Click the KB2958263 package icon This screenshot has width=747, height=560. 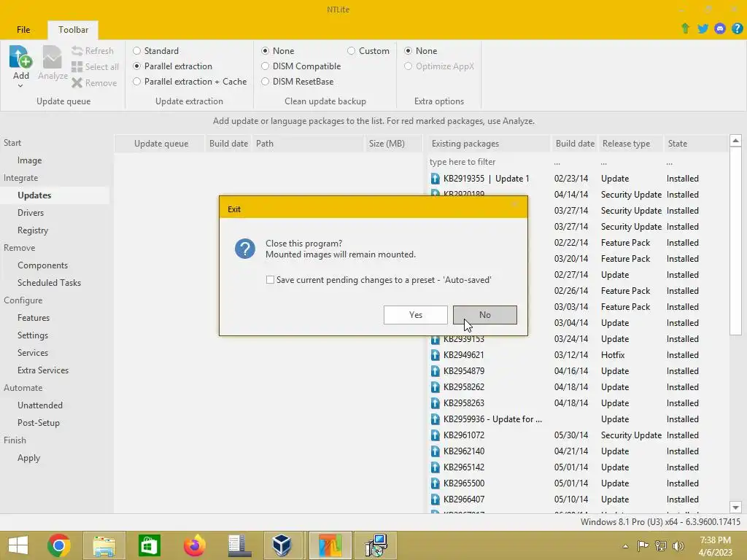435,402
